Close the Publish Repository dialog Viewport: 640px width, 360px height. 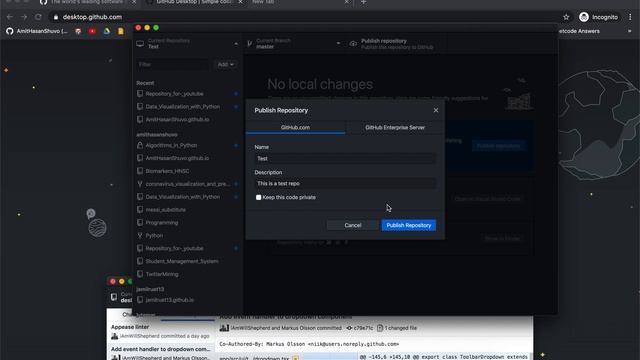(x=436, y=110)
